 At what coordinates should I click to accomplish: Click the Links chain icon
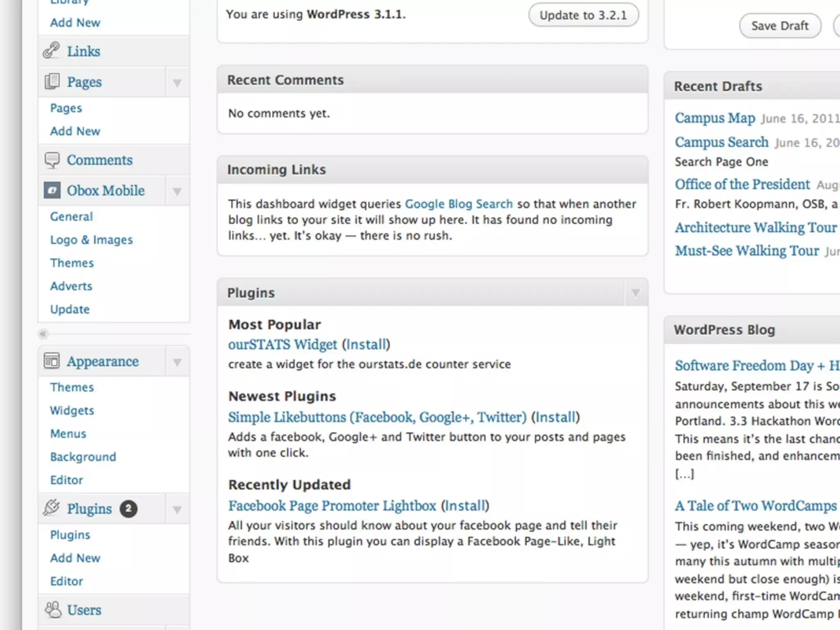coord(52,50)
